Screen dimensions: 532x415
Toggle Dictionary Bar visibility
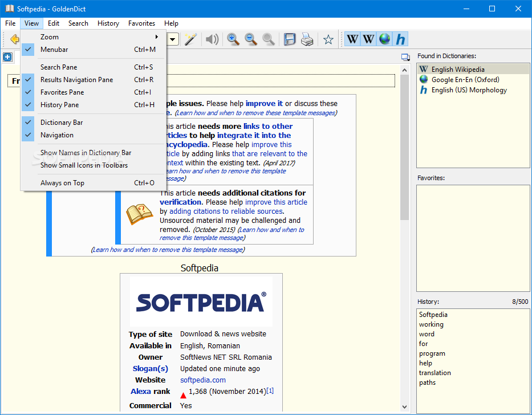pyautogui.click(x=94, y=123)
